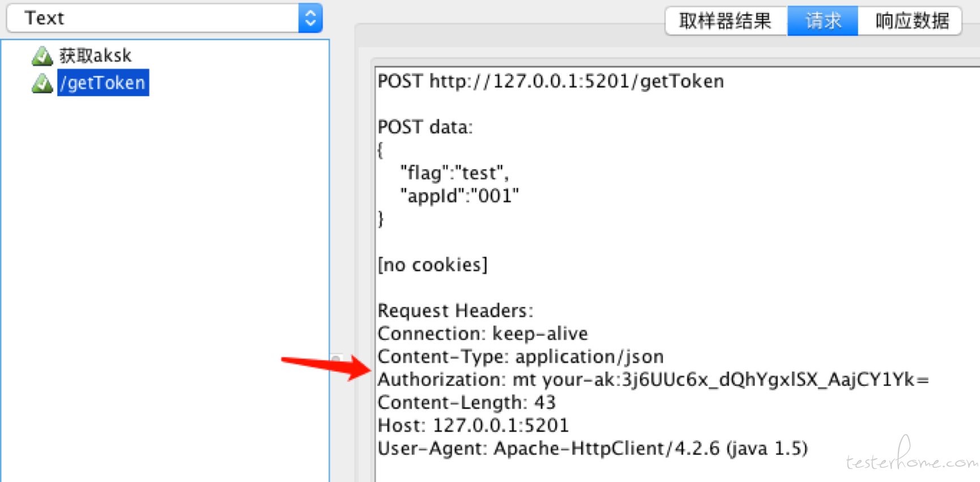Screen dimensions: 980x482
Task: Click the POST http://127.0.0.1:5201/getToken line
Action: click(551, 82)
